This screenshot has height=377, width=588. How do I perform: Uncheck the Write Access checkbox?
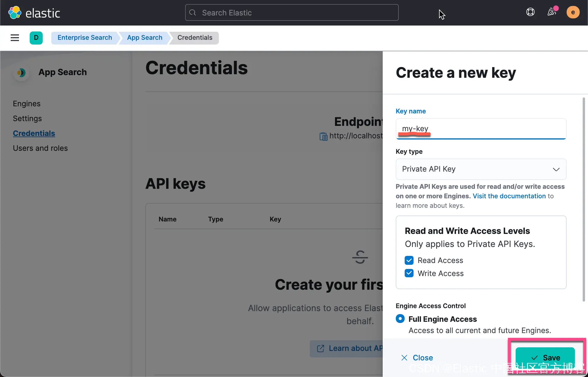pyautogui.click(x=409, y=273)
